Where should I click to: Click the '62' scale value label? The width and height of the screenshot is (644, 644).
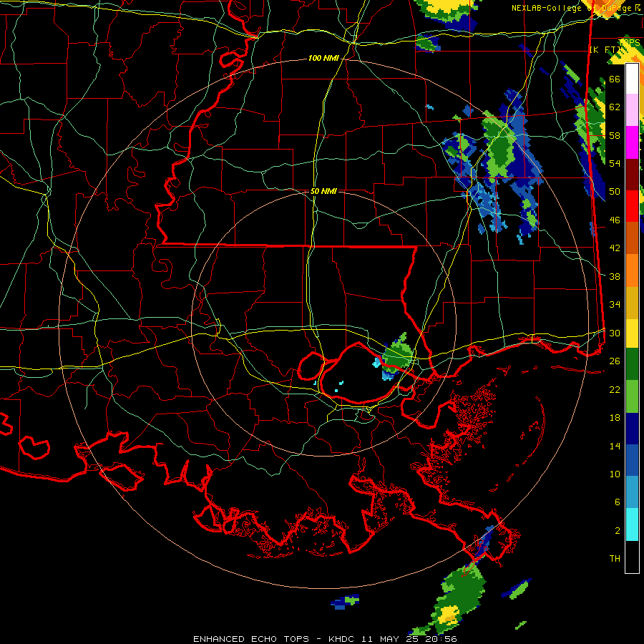615,107
